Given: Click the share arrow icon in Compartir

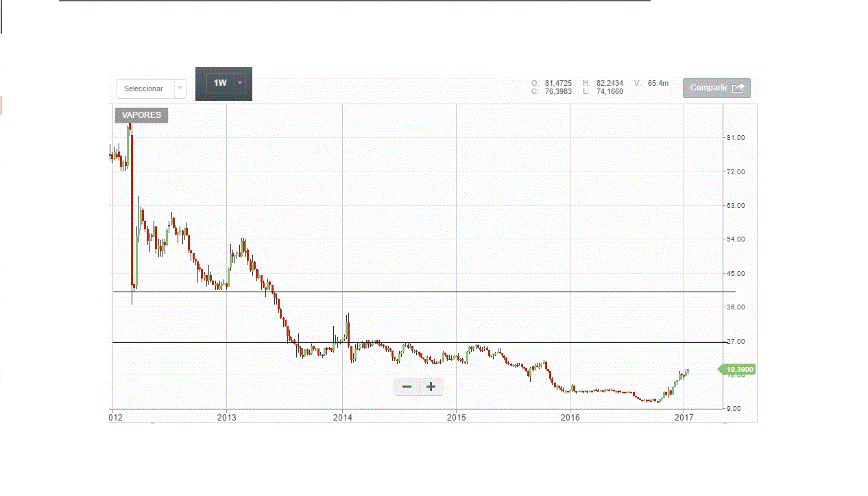Looking at the screenshot, I should coord(738,88).
